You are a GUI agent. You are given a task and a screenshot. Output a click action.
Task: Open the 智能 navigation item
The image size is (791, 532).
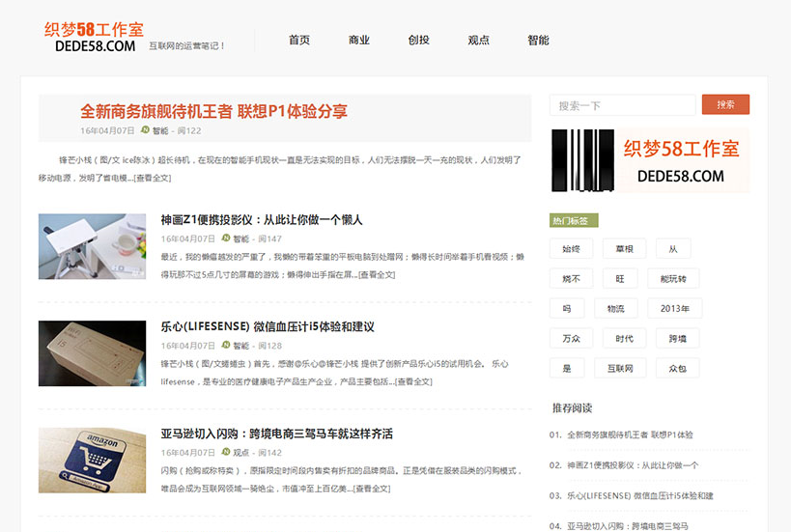[x=538, y=40]
